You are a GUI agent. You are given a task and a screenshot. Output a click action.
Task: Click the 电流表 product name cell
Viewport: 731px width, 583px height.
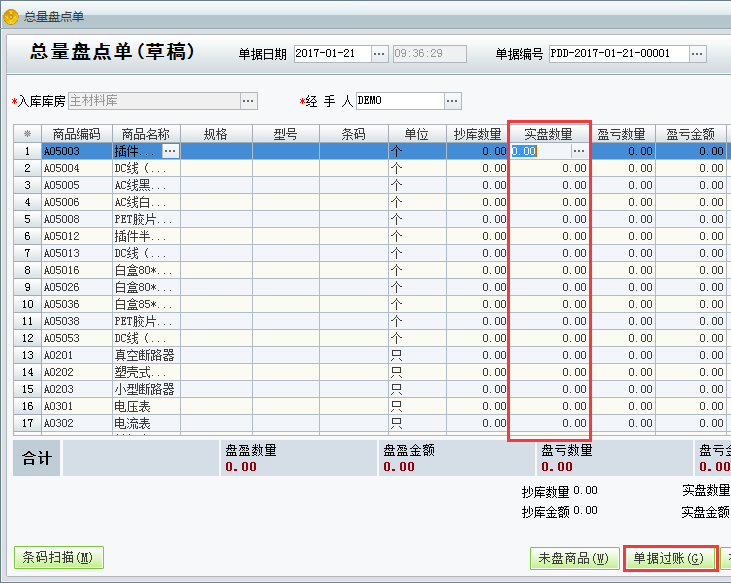coord(146,423)
